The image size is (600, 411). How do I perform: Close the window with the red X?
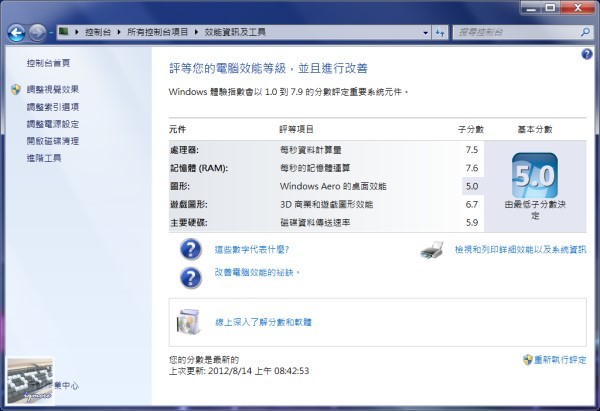click(577, 7)
